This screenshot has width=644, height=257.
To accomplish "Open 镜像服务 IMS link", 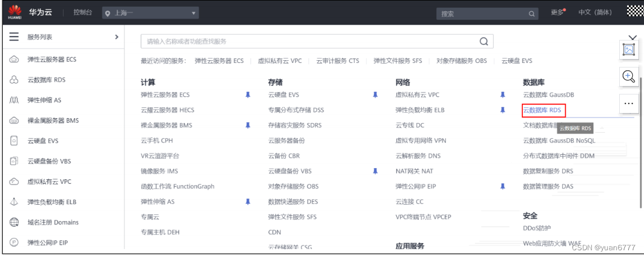I will [x=159, y=171].
